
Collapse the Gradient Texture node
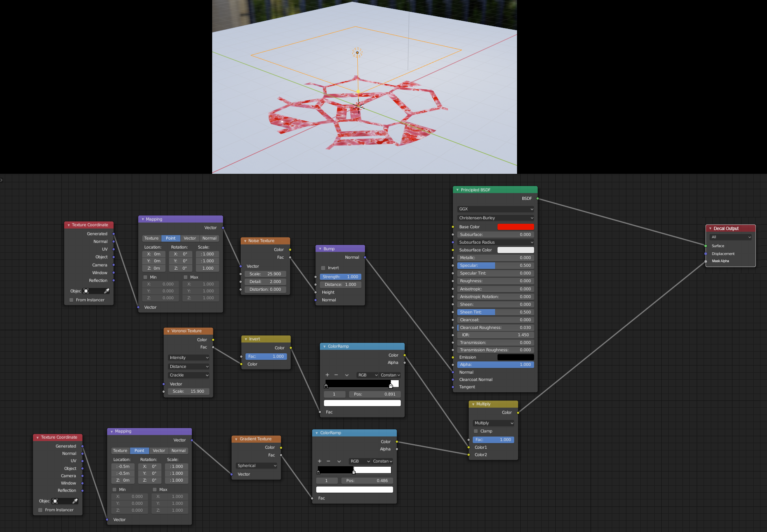point(236,439)
